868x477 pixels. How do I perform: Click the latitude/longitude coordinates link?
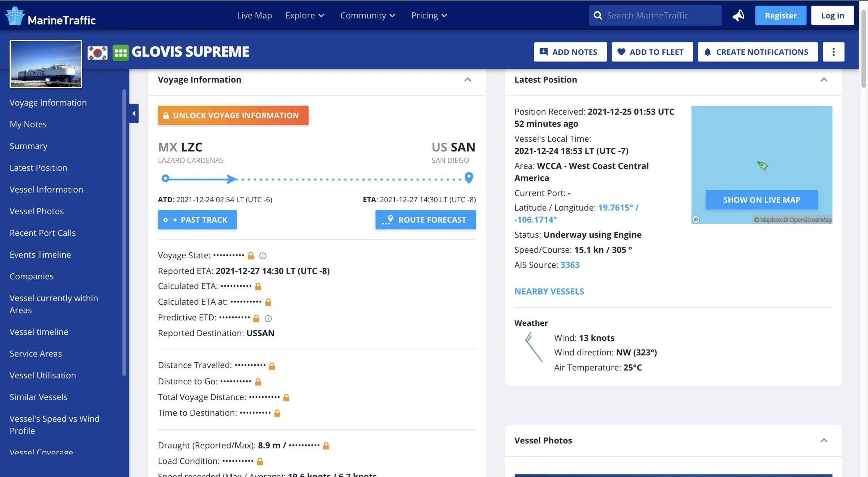576,214
